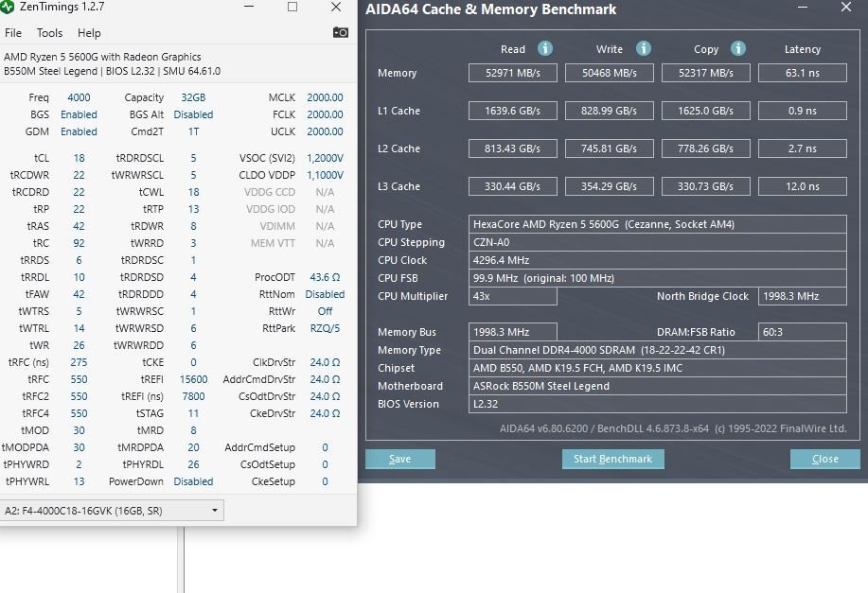The height and width of the screenshot is (593, 868).
Task: Click the Chipset AMD B550 field
Action: pyautogui.click(x=658, y=368)
